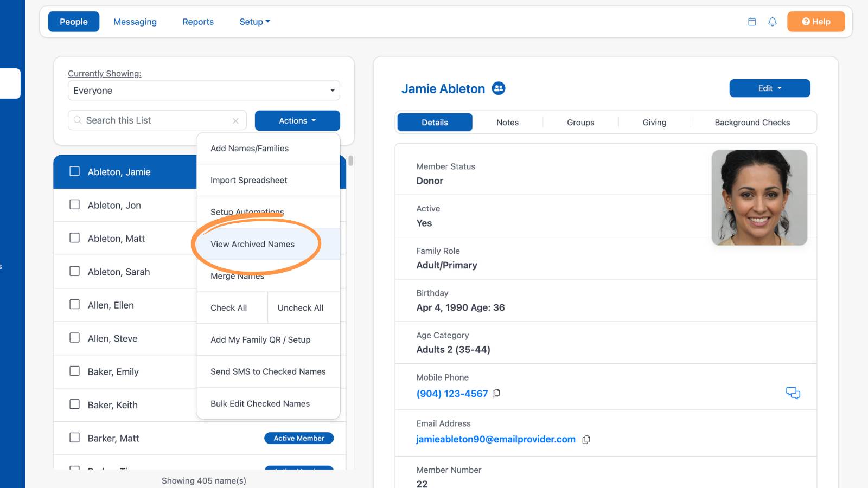Copy the email address icon
This screenshot has width=868, height=488.
586,440
